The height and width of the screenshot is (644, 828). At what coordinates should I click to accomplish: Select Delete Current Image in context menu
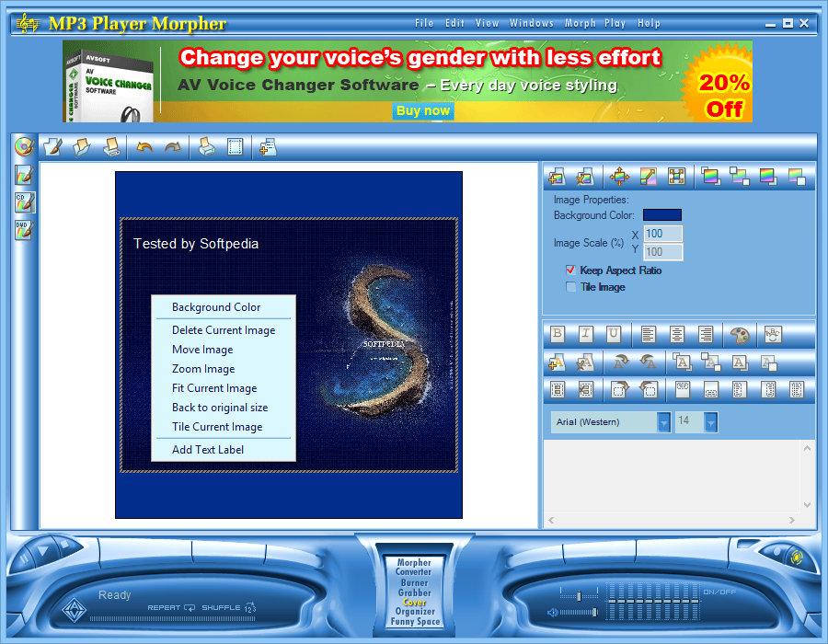tap(224, 330)
